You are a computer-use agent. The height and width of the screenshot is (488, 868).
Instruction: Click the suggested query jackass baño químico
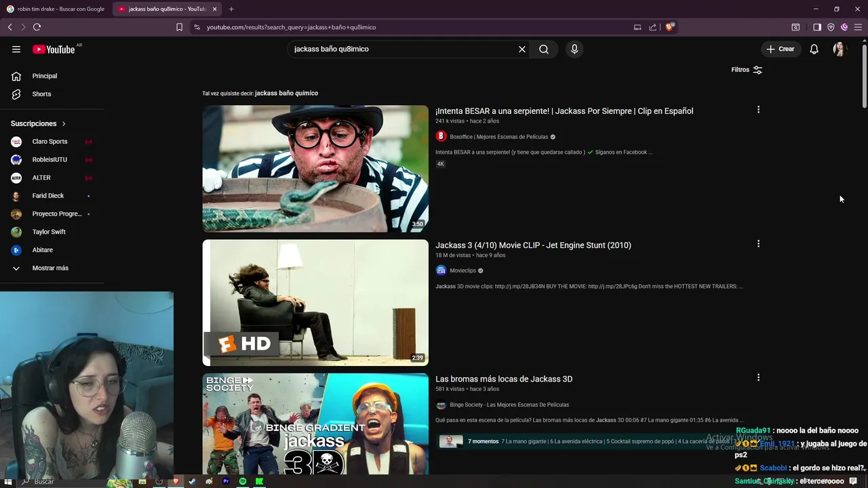286,93
